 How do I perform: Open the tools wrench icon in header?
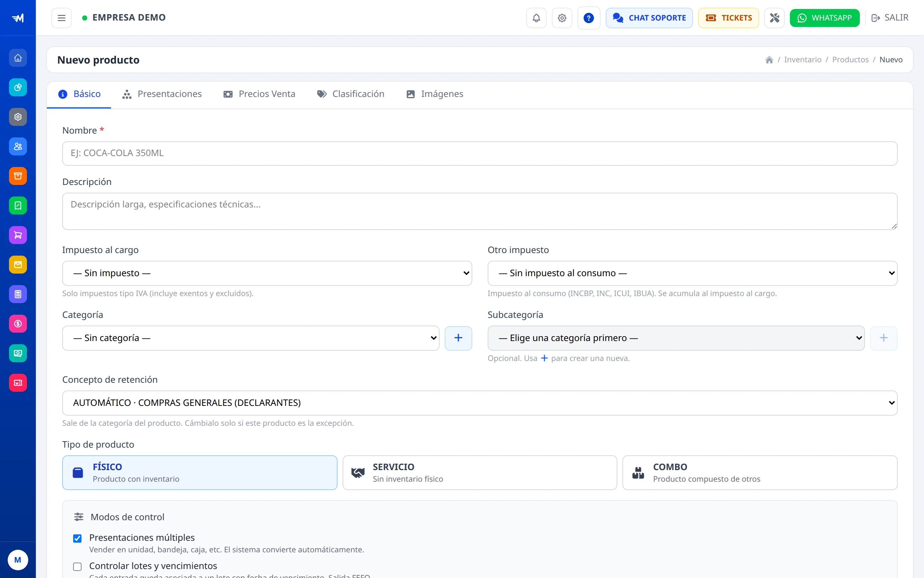point(774,18)
